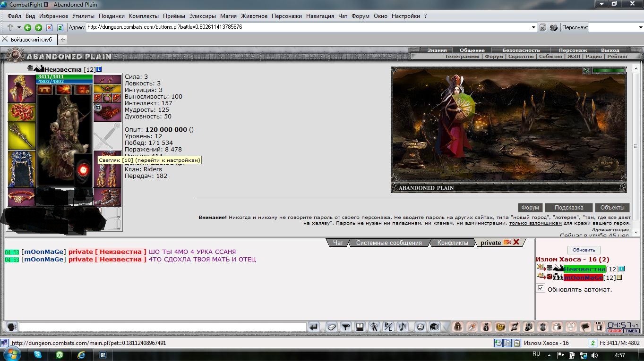Open the Windows Start menu
Image resolution: width=644 pixels, height=361 pixels.
click(x=12, y=354)
